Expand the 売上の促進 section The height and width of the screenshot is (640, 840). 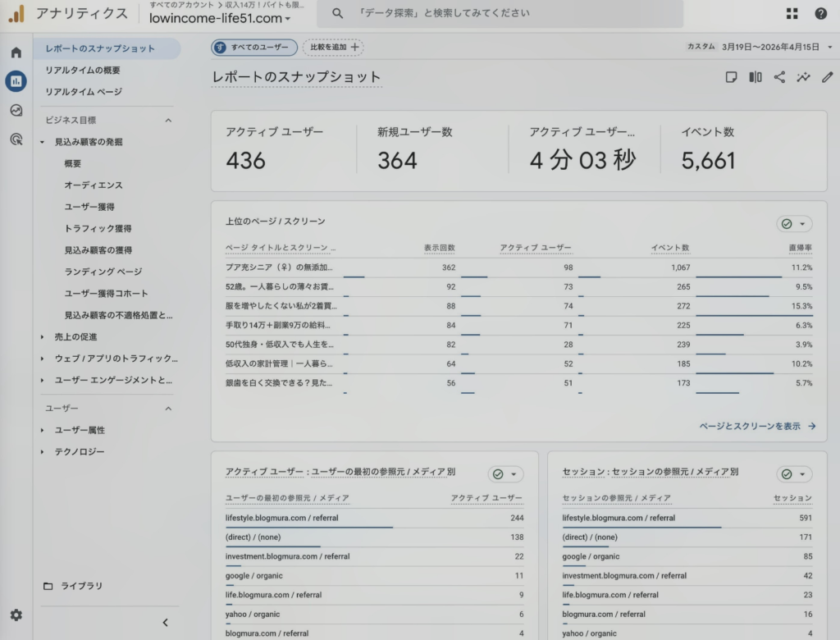tap(75, 336)
